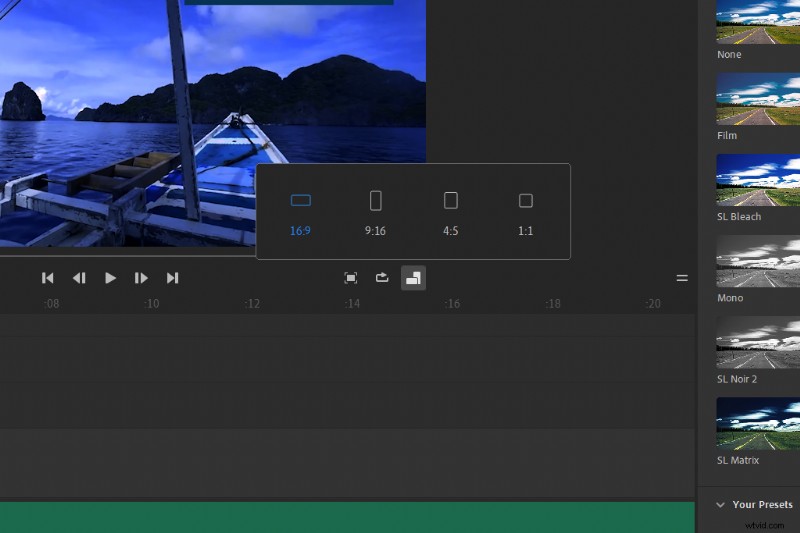Click the :10 mark on timeline ruler
Viewport: 800px width, 533px height.
tap(152, 304)
